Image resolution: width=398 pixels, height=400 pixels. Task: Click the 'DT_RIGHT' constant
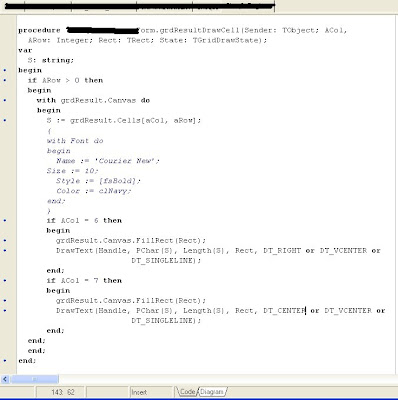(x=282, y=250)
